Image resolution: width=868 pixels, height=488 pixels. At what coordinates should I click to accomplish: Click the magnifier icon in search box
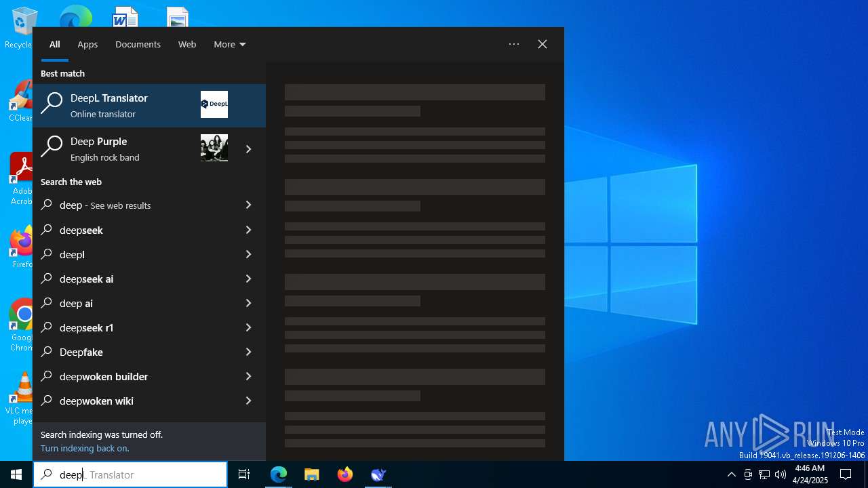coord(46,474)
